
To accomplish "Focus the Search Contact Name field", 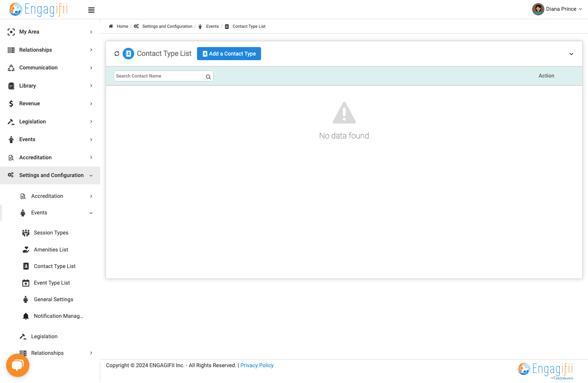I will [164, 76].
